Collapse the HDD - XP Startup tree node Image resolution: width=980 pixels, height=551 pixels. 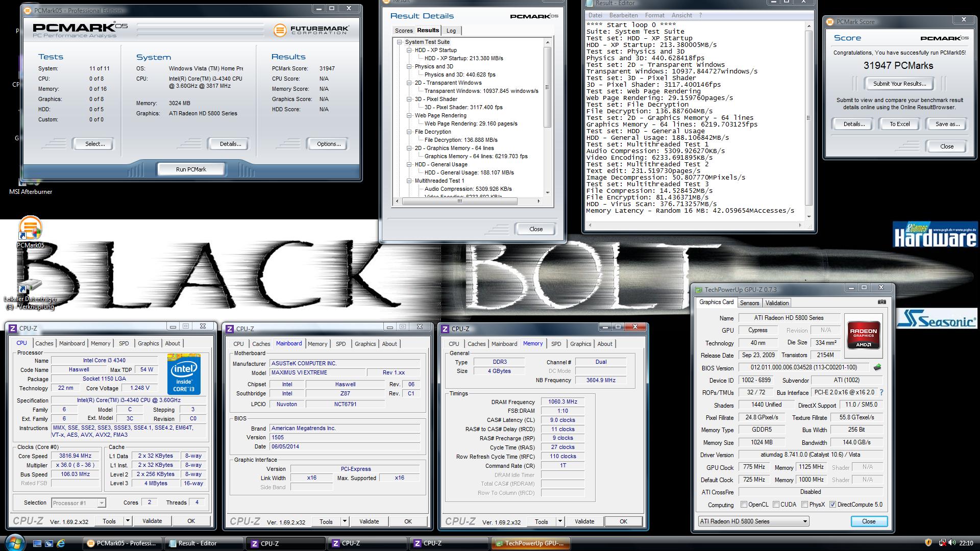409,51
